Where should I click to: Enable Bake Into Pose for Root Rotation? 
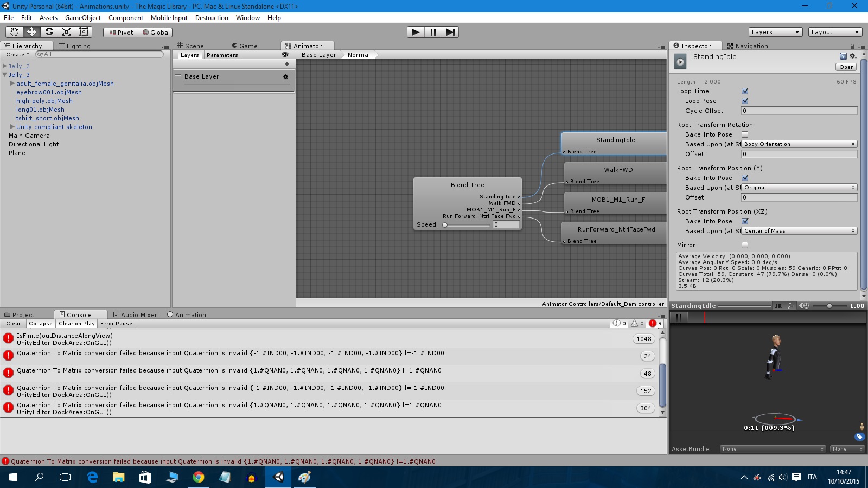745,134
